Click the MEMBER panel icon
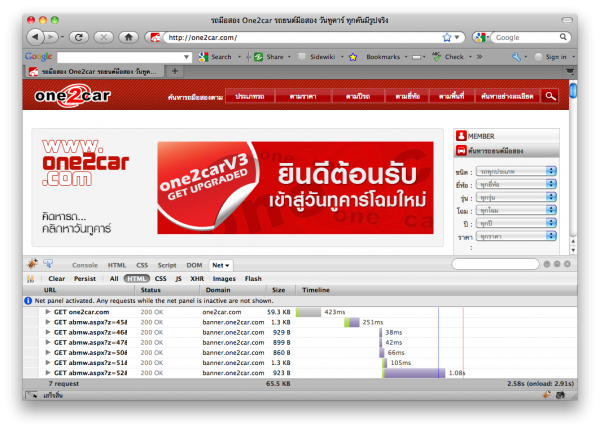The image size is (600, 431). [461, 136]
